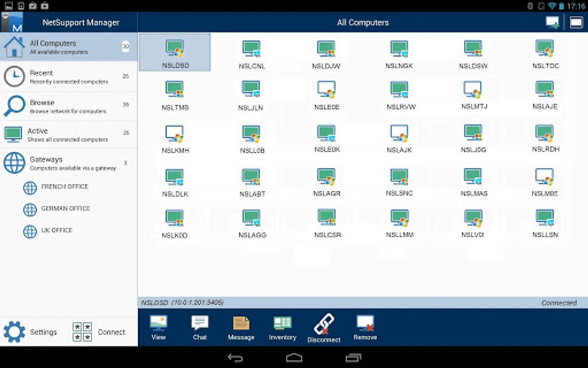Screen dimensions: 588x368
Task: Toggle the display layout icon at top right
Action: [x=576, y=22]
